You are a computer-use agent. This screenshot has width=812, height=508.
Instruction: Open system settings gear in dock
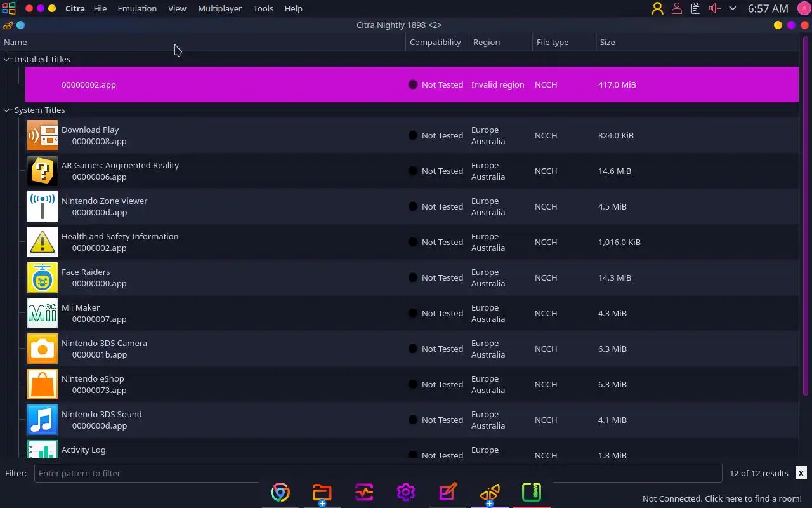click(x=406, y=492)
